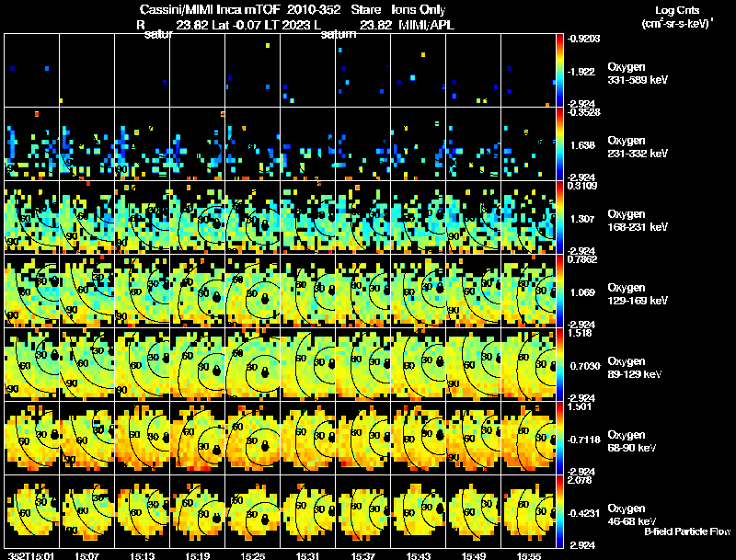Image resolution: width=736 pixels, height=560 pixels.
Task: Click the '15:49' time axis label
Action: click(474, 556)
